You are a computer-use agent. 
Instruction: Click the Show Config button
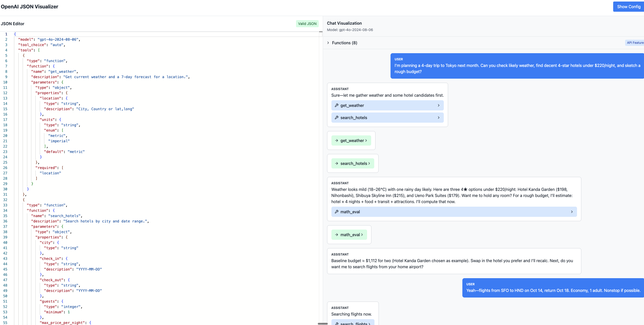tap(628, 7)
